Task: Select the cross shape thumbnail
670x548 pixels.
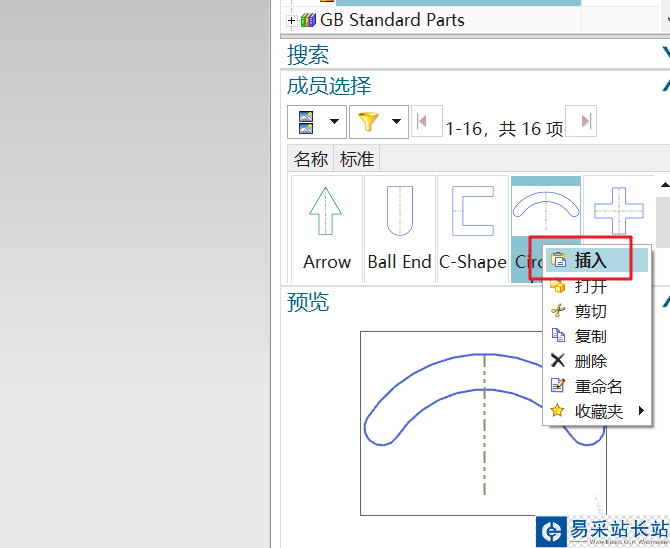Action: click(x=619, y=210)
